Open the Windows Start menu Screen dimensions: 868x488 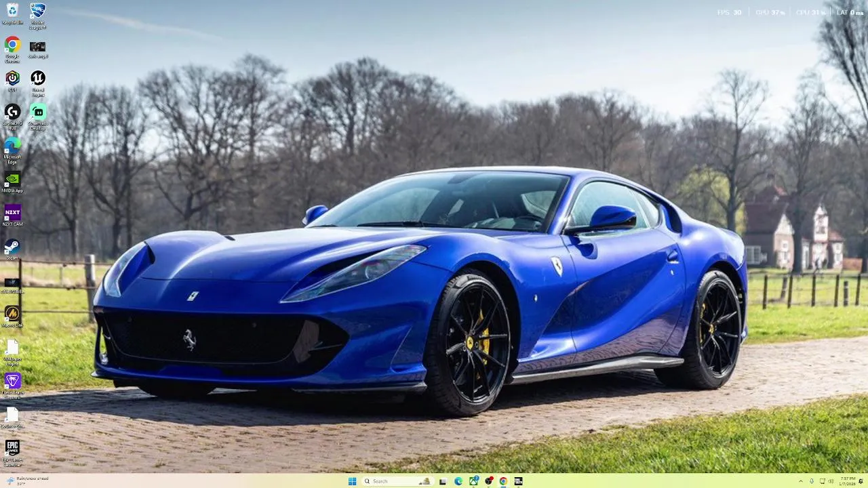pyautogui.click(x=352, y=481)
